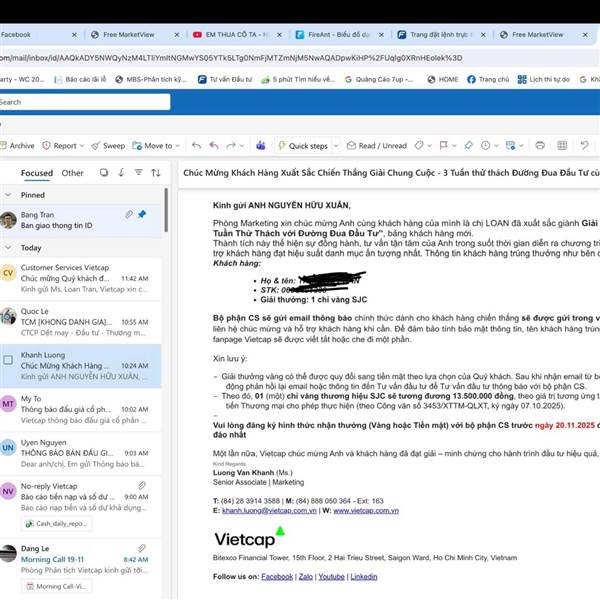600x600 pixels.
Task: Click the Snooze clock icon
Action: (486, 145)
